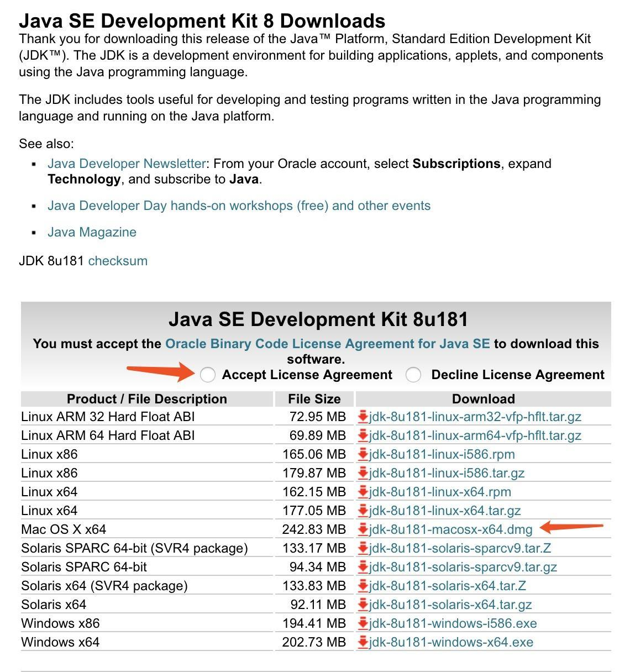Click download arrow icon for linux-arm64-vfp-hflt.tar.gz
Viewport: 630px width, 672px height.
(363, 435)
